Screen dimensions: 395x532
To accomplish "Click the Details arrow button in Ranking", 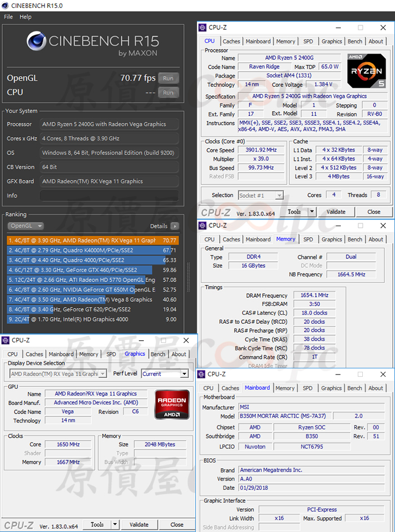I will tap(174, 226).
